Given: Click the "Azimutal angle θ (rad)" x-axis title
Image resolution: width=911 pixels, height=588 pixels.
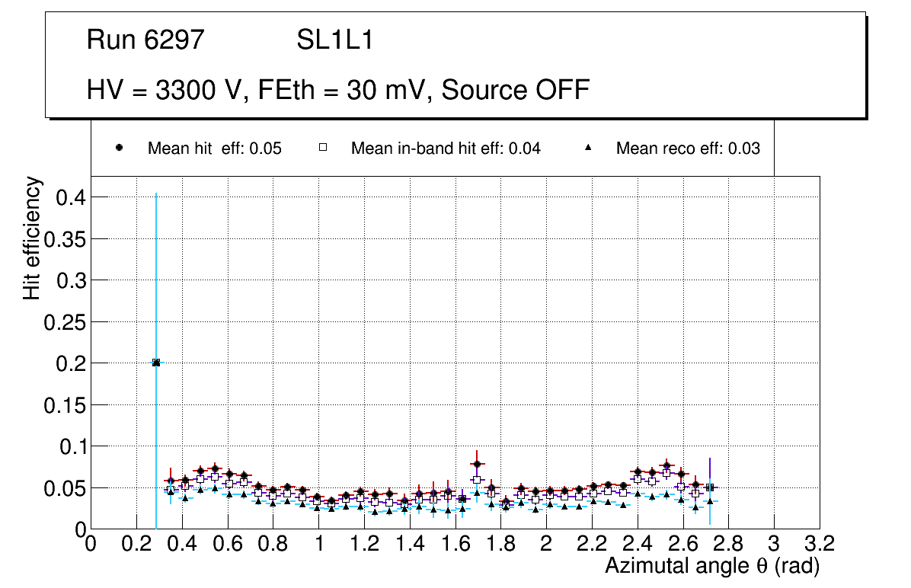Looking at the screenshot, I should click(711, 566).
